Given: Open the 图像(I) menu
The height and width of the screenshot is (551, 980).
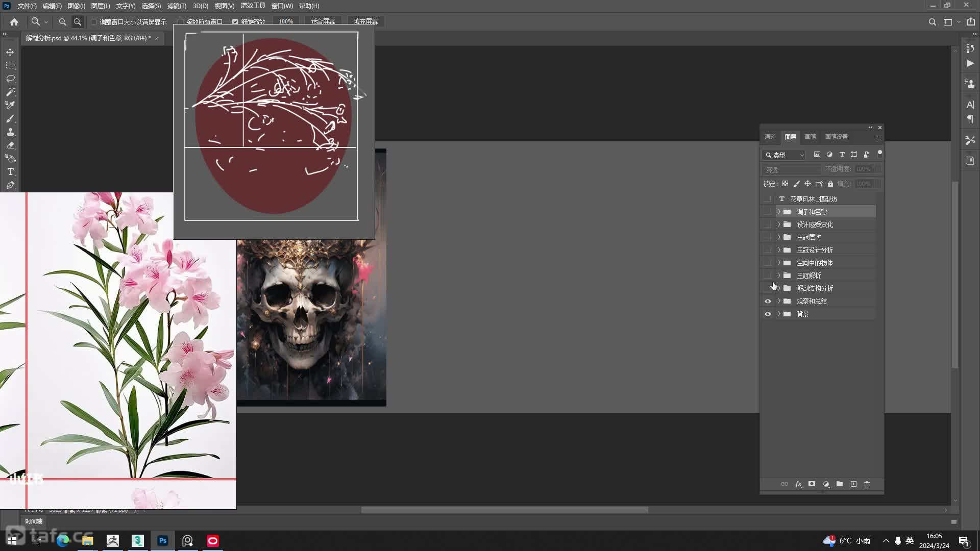Looking at the screenshot, I should [77, 6].
